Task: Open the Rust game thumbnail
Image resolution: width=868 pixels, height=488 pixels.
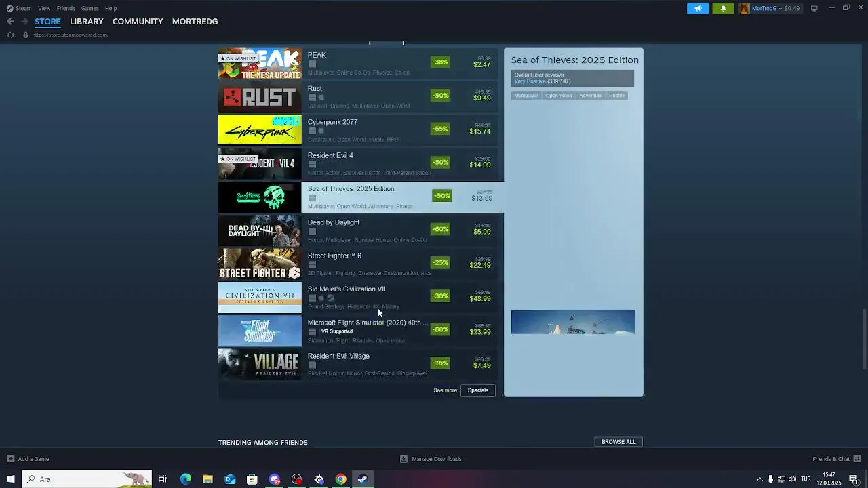Action: [260, 97]
